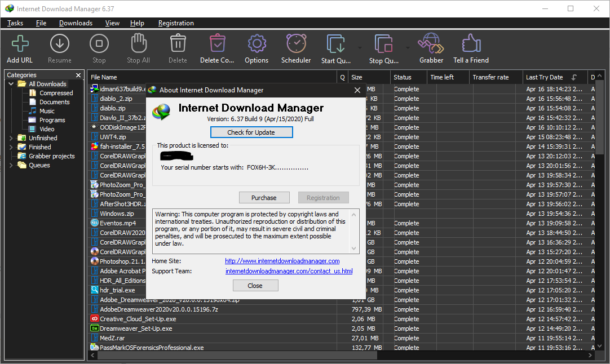
Task: Click the Close button in About dialog
Action: (x=255, y=286)
